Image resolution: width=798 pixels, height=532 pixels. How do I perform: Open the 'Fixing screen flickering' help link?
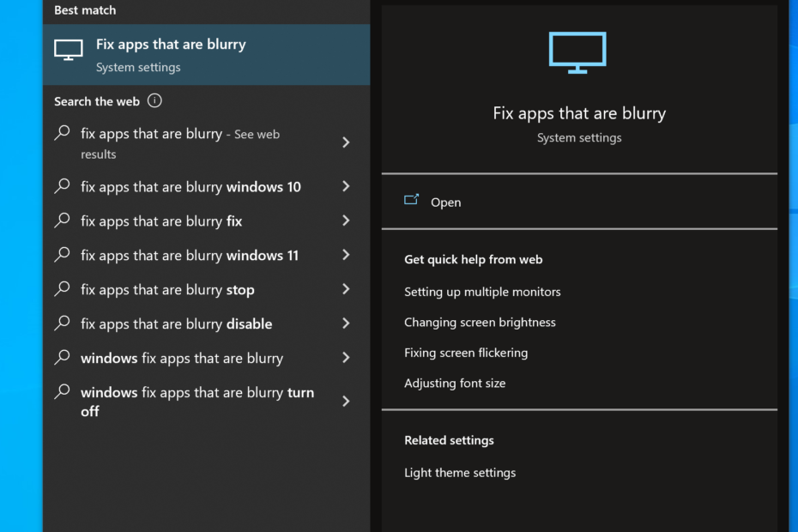[x=466, y=353]
